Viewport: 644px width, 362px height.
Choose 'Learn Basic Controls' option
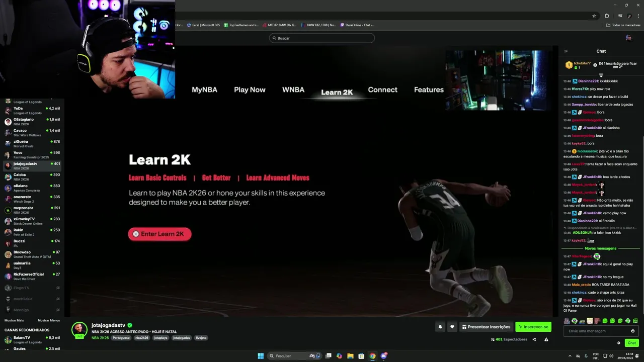coord(157,178)
